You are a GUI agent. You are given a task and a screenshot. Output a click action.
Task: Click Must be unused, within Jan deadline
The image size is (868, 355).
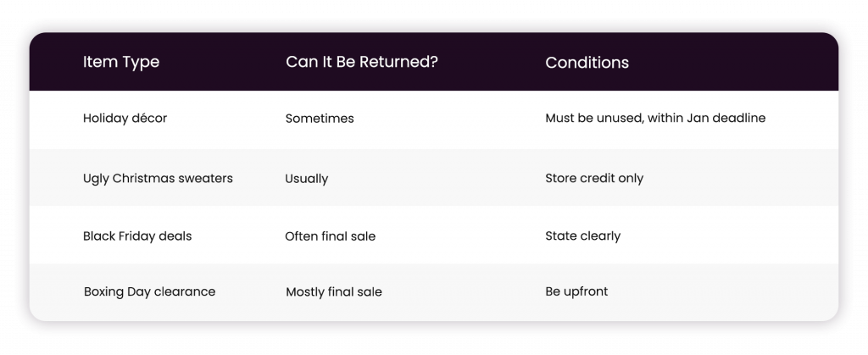pos(655,118)
